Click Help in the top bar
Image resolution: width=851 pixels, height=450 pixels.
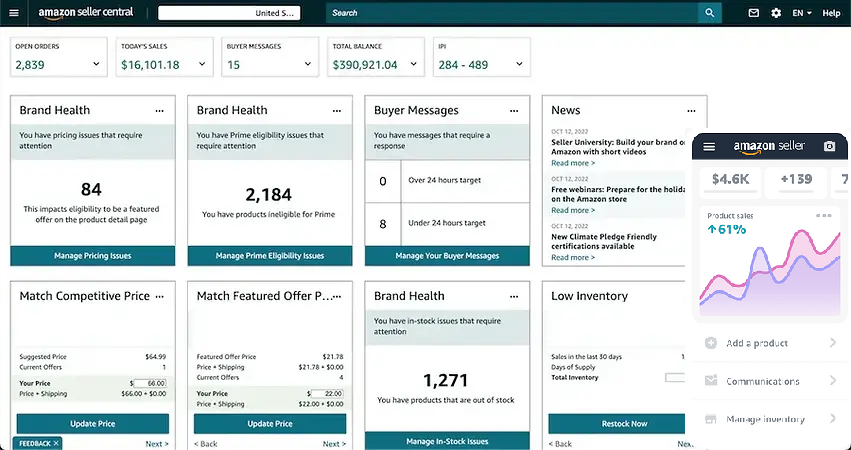(x=831, y=13)
